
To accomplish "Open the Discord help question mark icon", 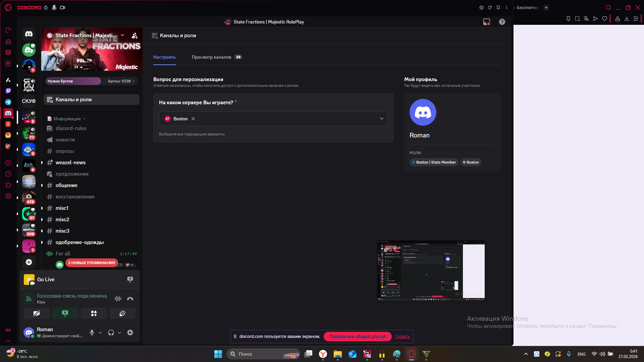I will click(502, 22).
